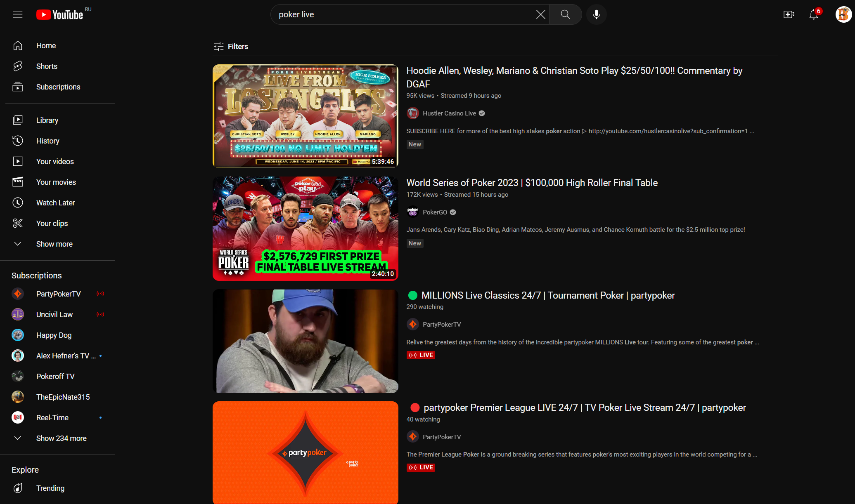Click the voice search microphone icon

(596, 14)
